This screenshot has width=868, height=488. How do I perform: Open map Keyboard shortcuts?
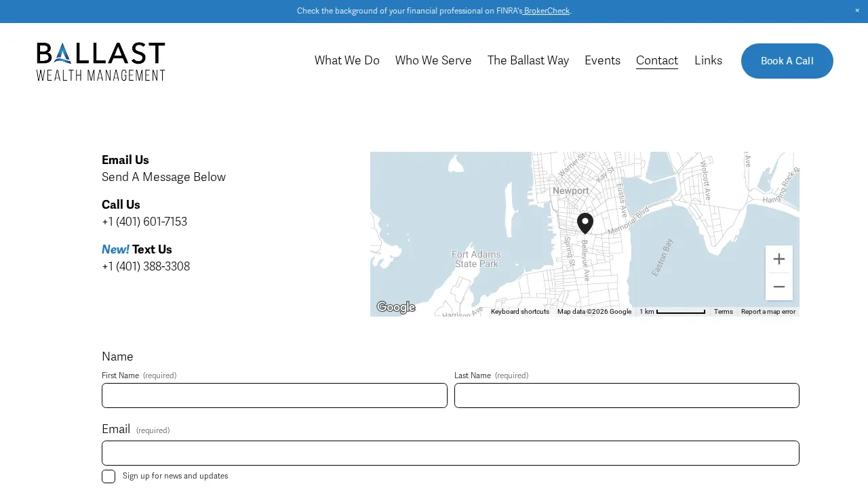(x=520, y=312)
